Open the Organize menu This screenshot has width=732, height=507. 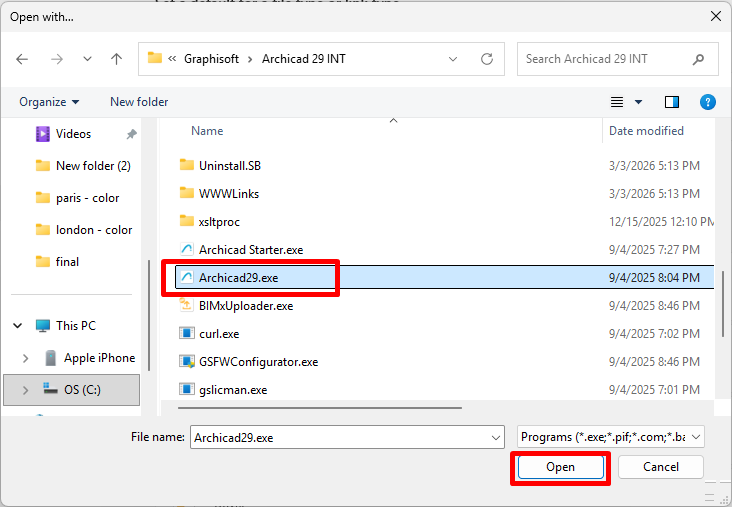[x=49, y=102]
